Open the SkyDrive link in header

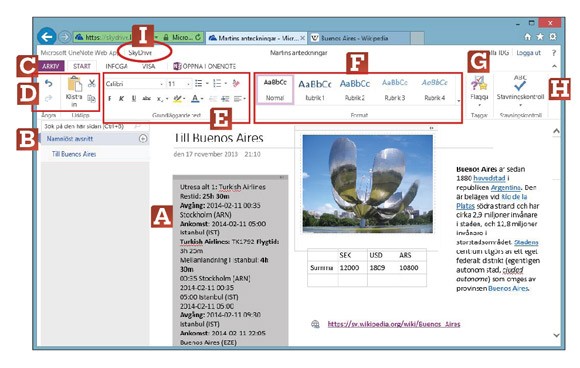click(140, 53)
